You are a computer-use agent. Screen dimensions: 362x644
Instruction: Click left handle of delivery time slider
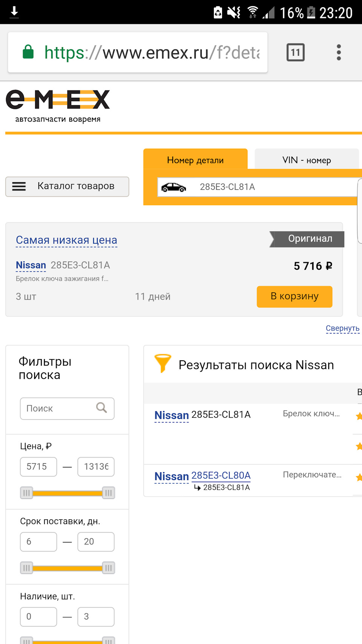coord(26,568)
